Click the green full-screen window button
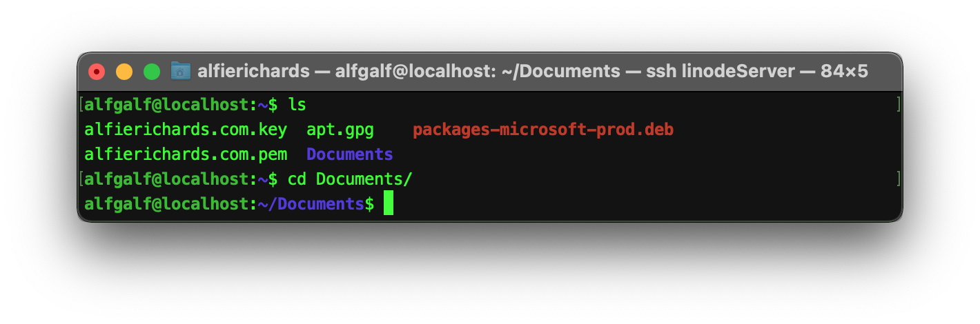The width and height of the screenshot is (980, 324). (x=152, y=71)
